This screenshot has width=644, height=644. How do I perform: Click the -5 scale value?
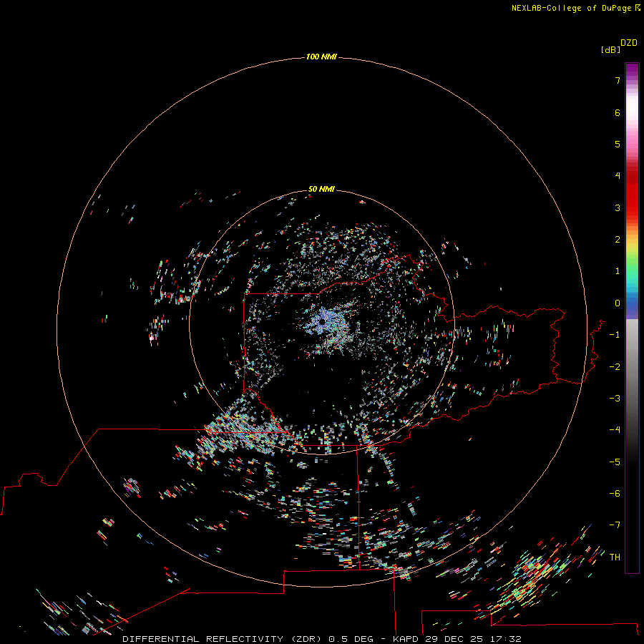[615, 462]
